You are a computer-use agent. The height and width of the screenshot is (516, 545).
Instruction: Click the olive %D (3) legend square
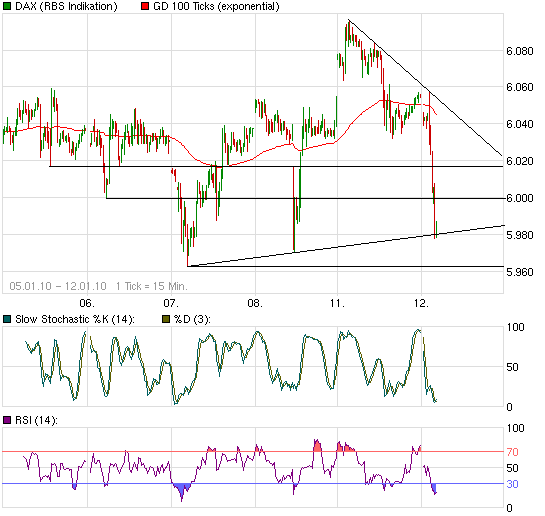(166, 319)
